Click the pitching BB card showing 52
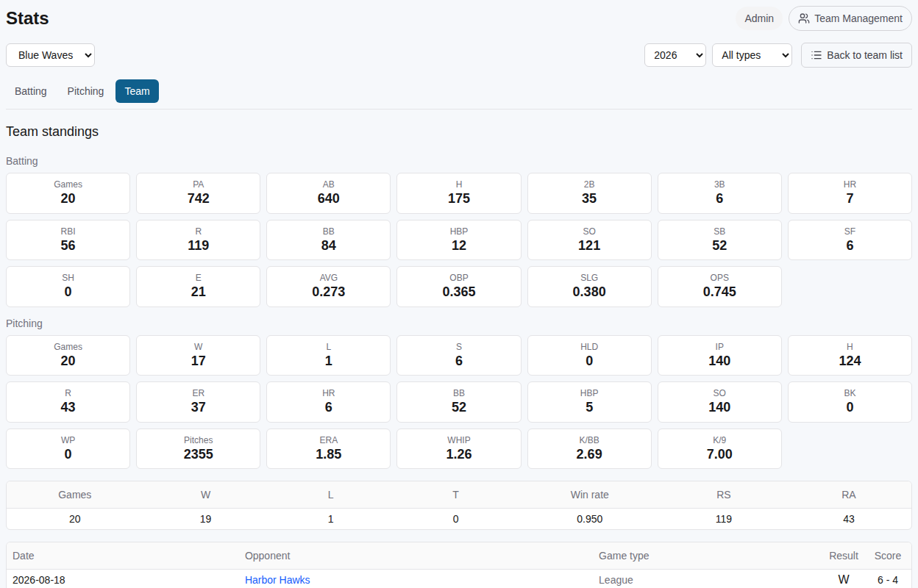 [x=459, y=402]
